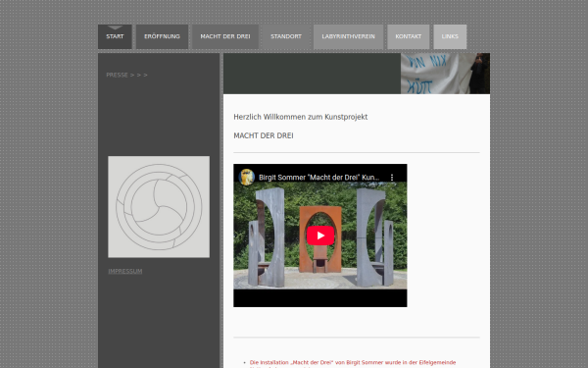Open the IMPRESSUM link
Image resolution: width=588 pixels, height=368 pixels.
[x=125, y=271]
